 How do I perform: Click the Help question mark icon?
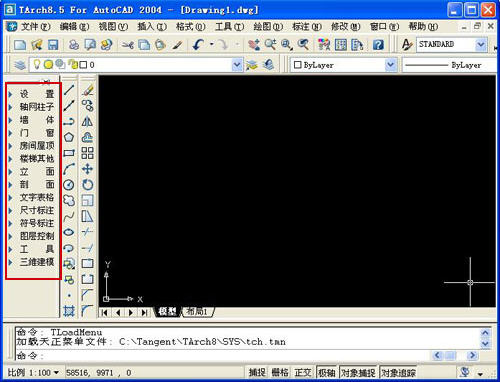378,45
